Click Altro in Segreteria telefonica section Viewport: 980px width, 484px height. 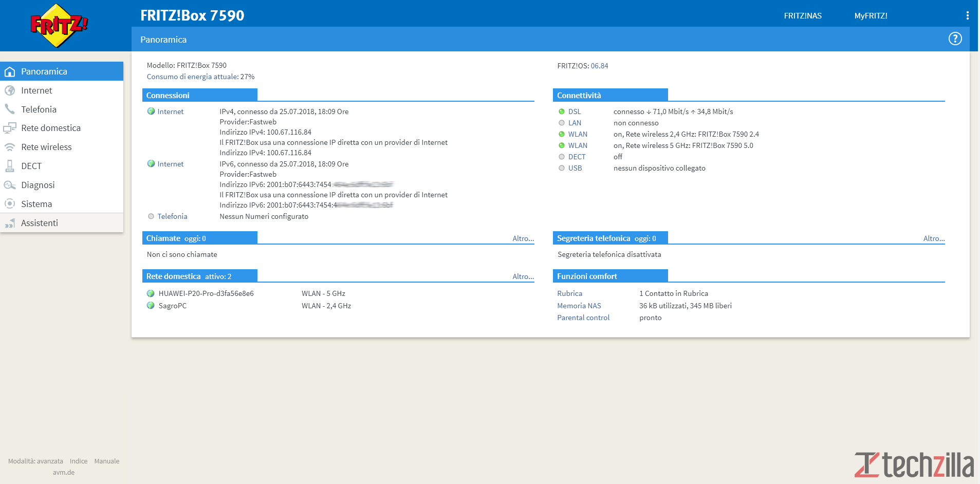[x=933, y=238]
